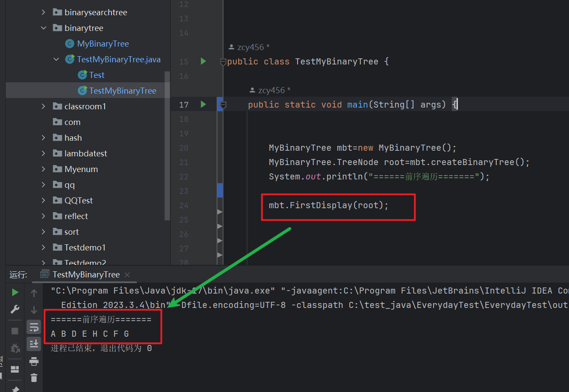
Task: Close the TestMyBinaryTree run tab
Action: (x=127, y=275)
